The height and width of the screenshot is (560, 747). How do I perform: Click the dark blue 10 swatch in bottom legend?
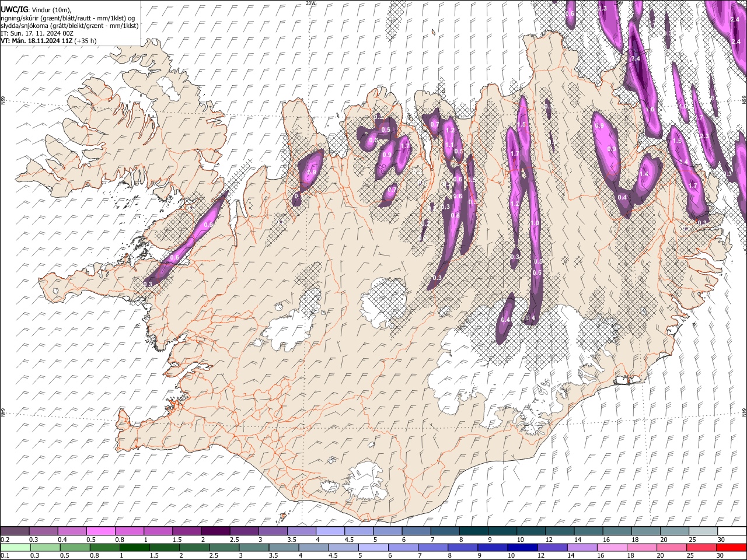point(522,547)
